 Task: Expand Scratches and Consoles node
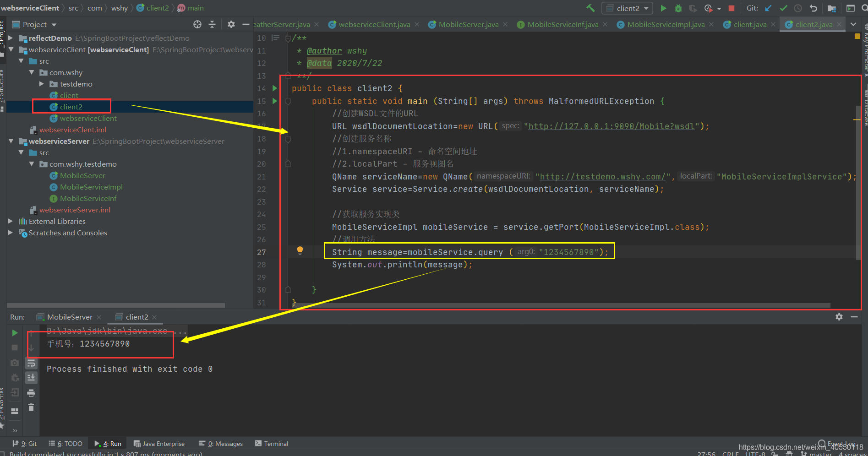[x=11, y=233]
